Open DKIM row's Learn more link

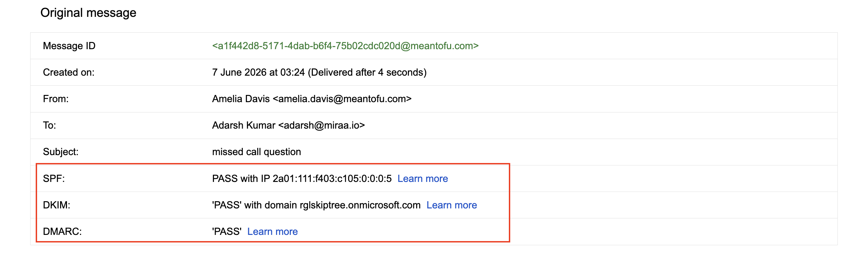(x=452, y=205)
